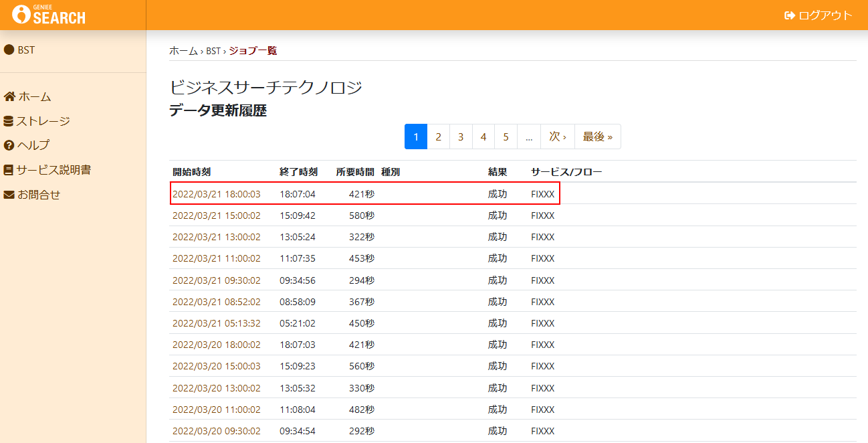Click the help question-mark icon

(9, 145)
